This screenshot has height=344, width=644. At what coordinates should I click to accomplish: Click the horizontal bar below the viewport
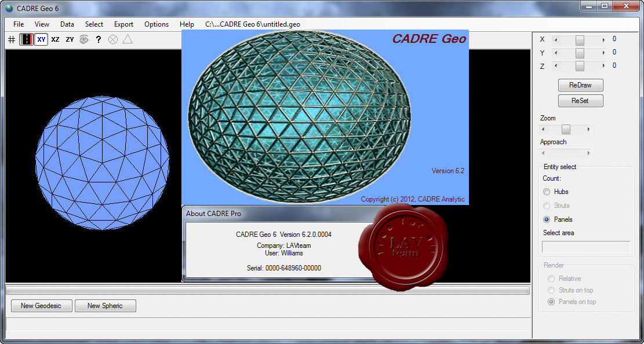point(267,290)
